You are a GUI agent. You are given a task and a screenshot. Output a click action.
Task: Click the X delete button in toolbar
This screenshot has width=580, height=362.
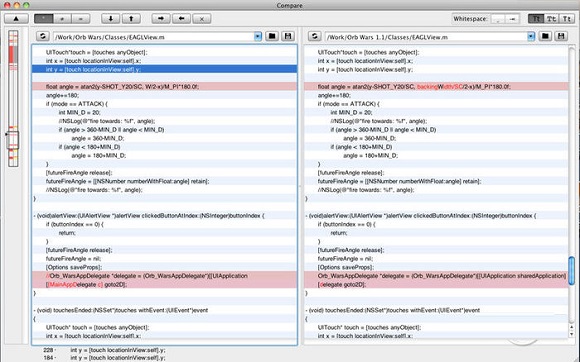click(x=202, y=18)
